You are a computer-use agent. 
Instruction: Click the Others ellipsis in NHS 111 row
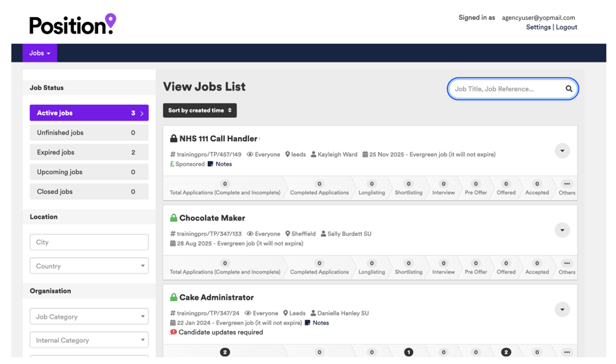[x=567, y=184]
